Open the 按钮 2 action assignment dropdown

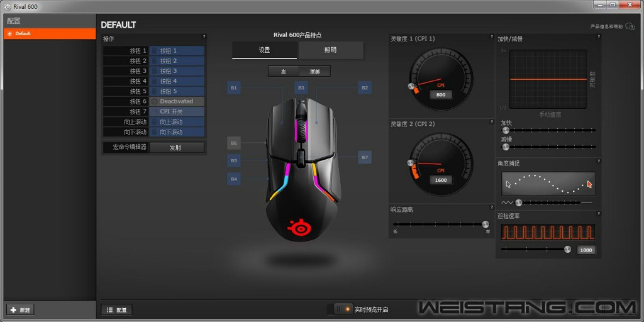(177, 61)
